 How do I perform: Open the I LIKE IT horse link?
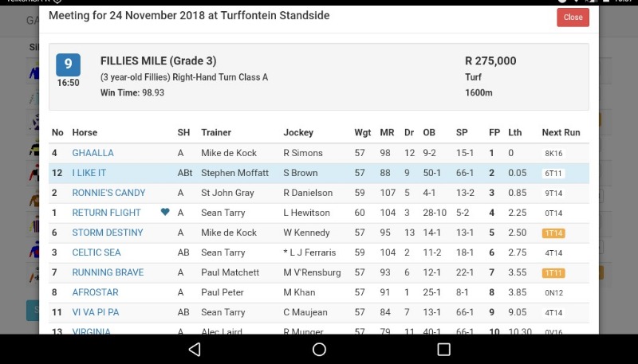89,173
